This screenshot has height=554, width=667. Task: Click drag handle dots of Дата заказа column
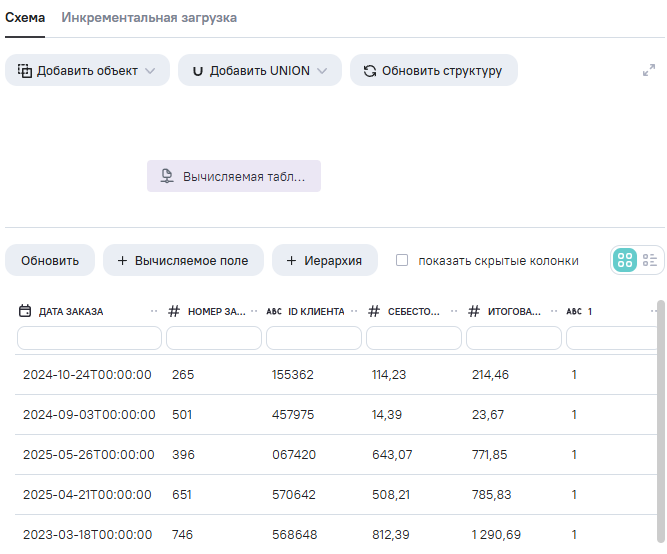coord(154,311)
